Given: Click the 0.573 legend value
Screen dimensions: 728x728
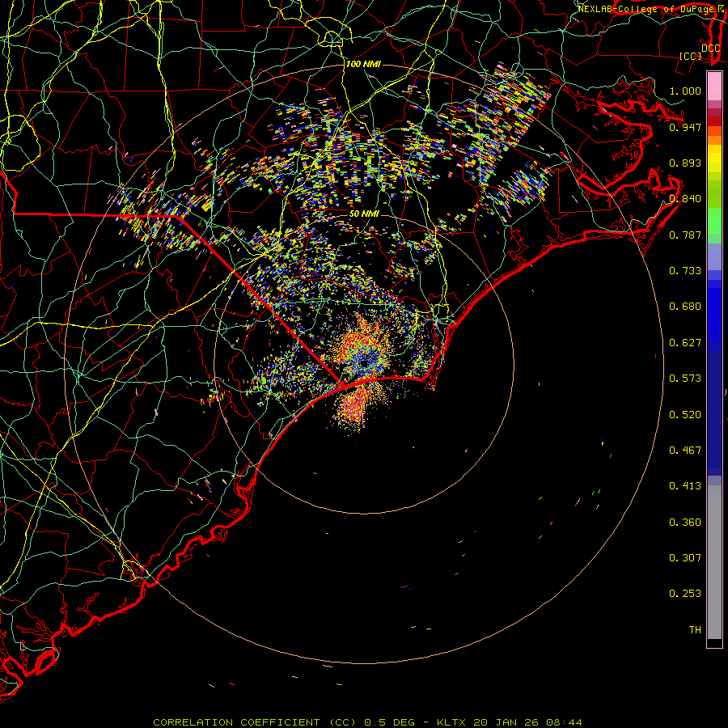Looking at the screenshot, I should tap(685, 379).
